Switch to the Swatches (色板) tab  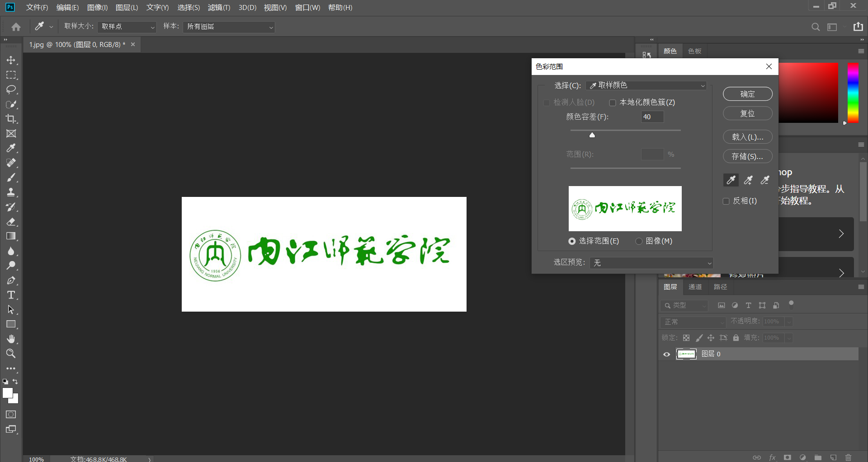[694, 51]
